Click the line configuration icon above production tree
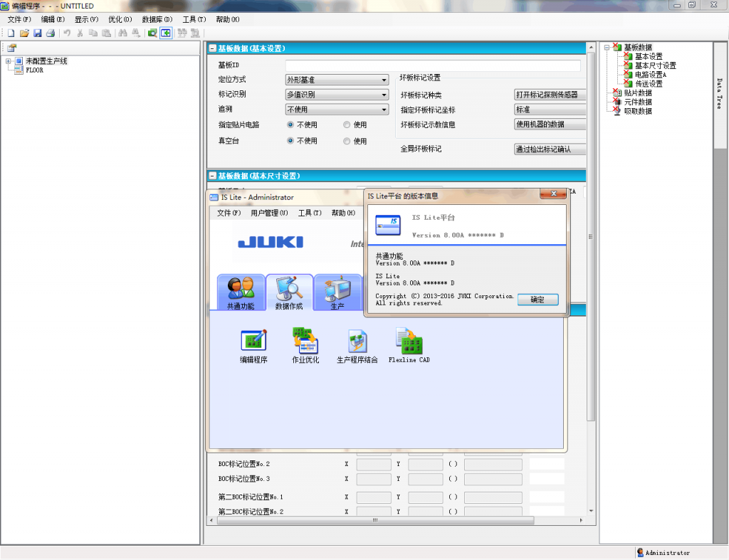This screenshot has height=560, width=729. pyautogui.click(x=11, y=48)
